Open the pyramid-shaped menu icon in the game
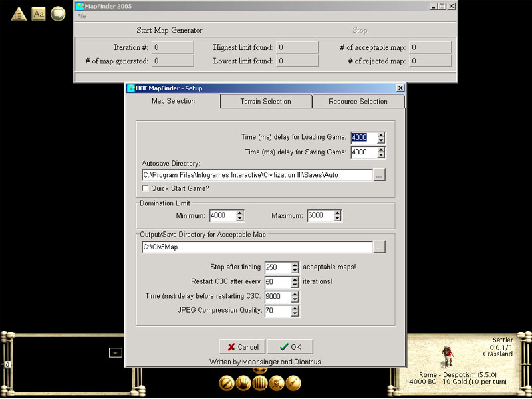This screenshot has width=532, height=399. 19,14
